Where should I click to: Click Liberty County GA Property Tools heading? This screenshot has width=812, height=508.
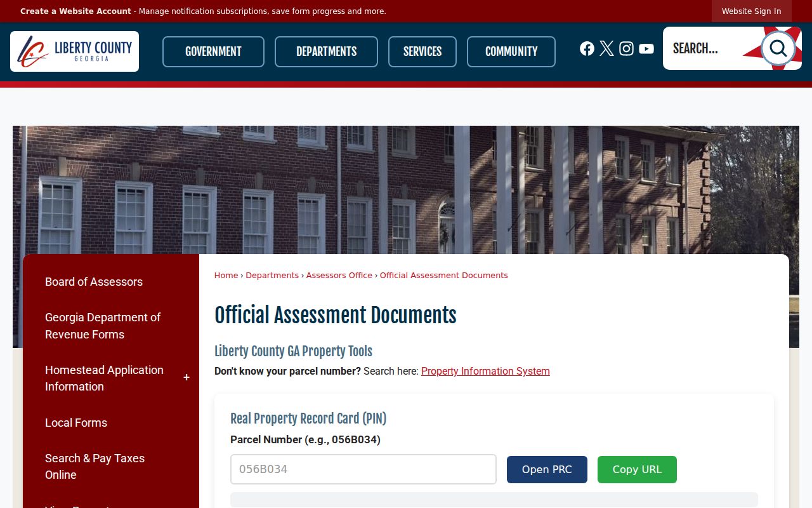click(293, 351)
